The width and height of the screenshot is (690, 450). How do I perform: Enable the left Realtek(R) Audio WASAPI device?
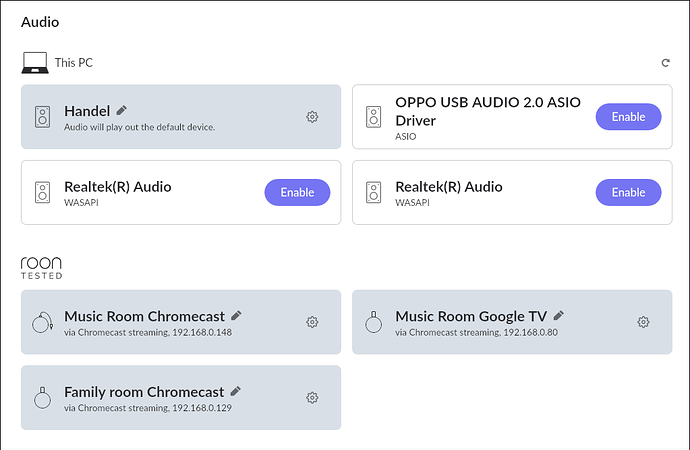point(297,192)
